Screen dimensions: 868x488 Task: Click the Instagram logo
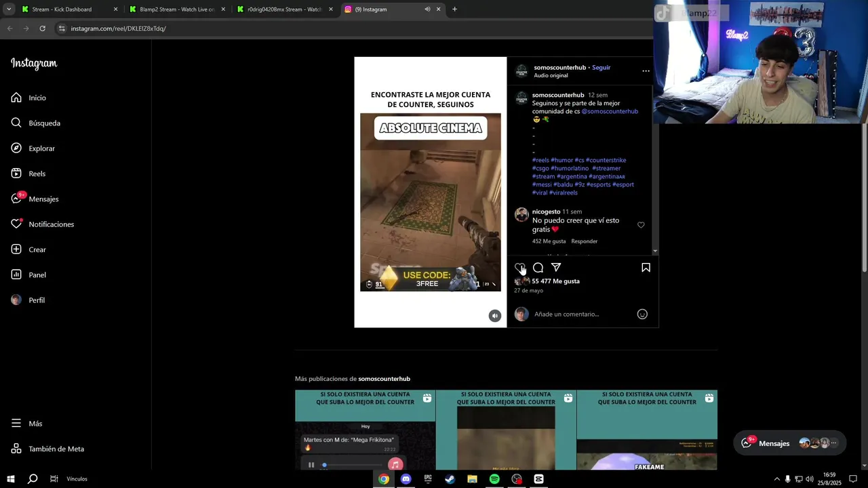pos(34,63)
